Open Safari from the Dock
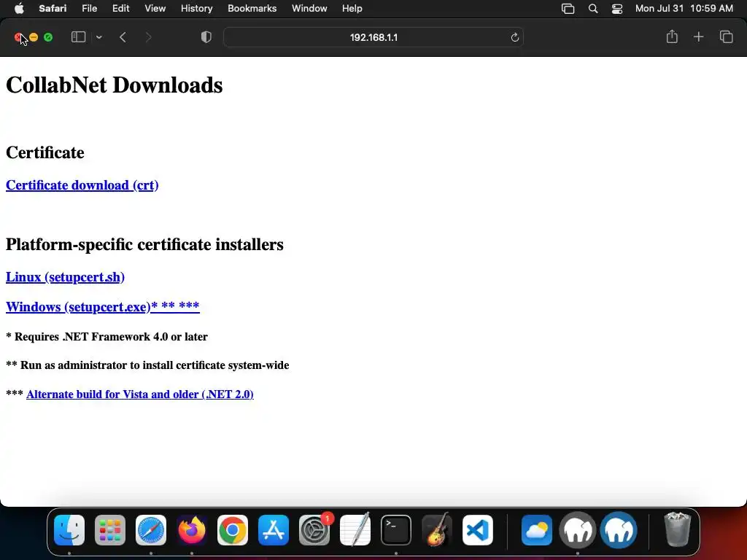 coord(151,530)
